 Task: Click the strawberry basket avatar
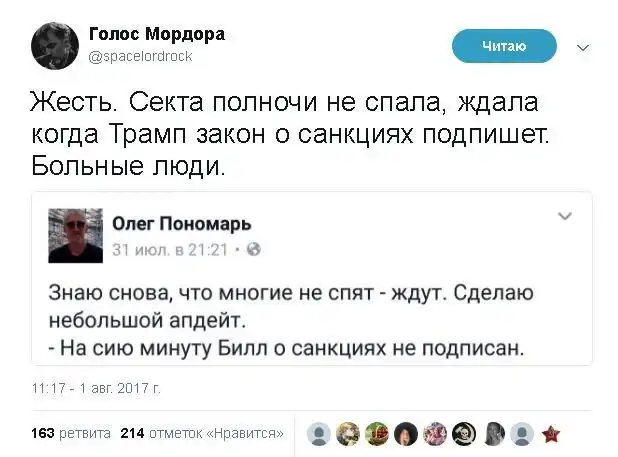click(377, 433)
